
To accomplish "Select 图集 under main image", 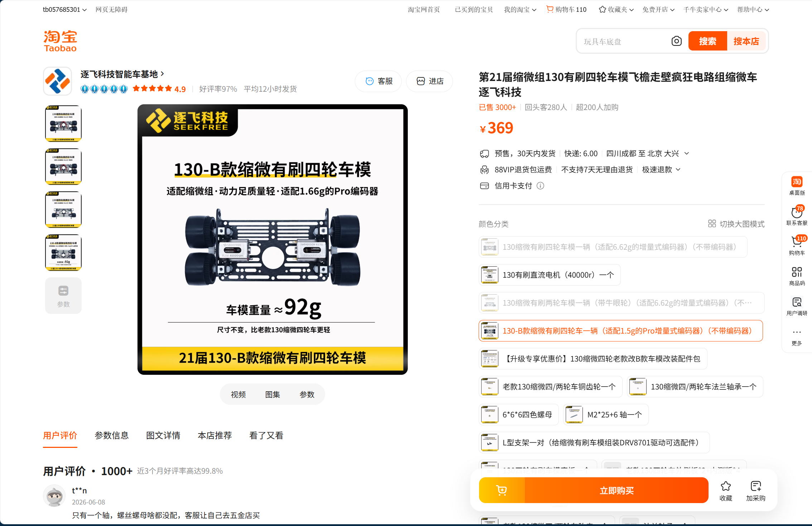I will pyautogui.click(x=272, y=394).
